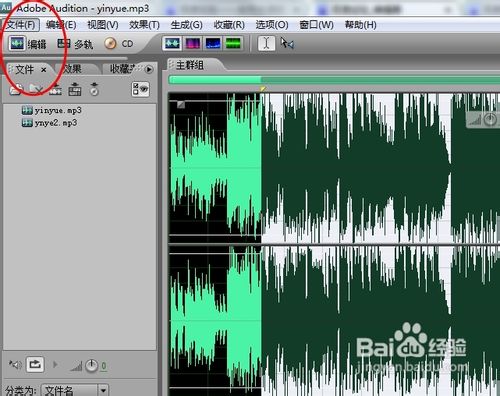
Task: Open the 视图(V) menu
Action: pos(103,25)
